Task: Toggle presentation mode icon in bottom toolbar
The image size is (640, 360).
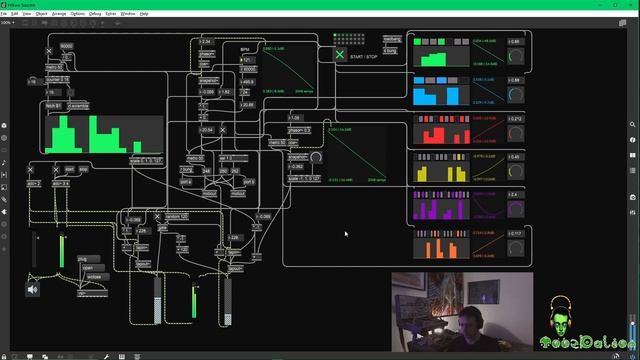Action: point(29,356)
